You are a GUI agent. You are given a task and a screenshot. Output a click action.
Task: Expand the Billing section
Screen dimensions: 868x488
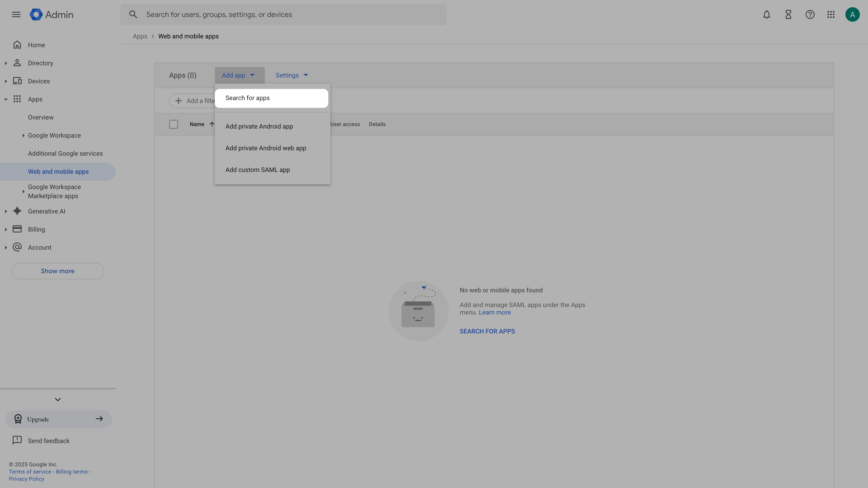pos(6,229)
